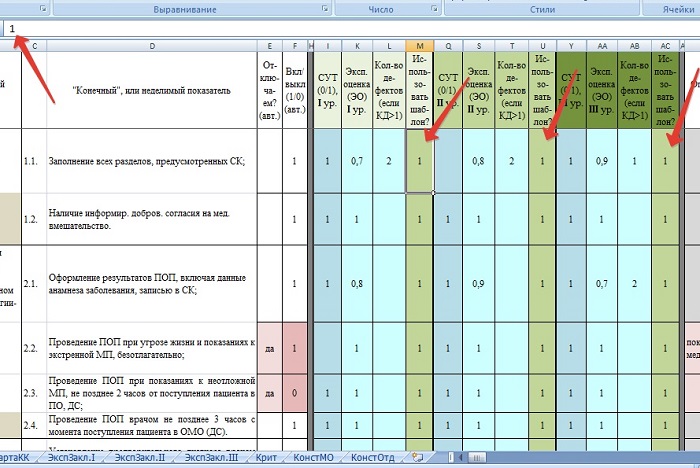The height and width of the screenshot is (468, 700).
Task: Select cell Проведение ПОП врачом не позднее 3 часов
Action: [x=152, y=426]
